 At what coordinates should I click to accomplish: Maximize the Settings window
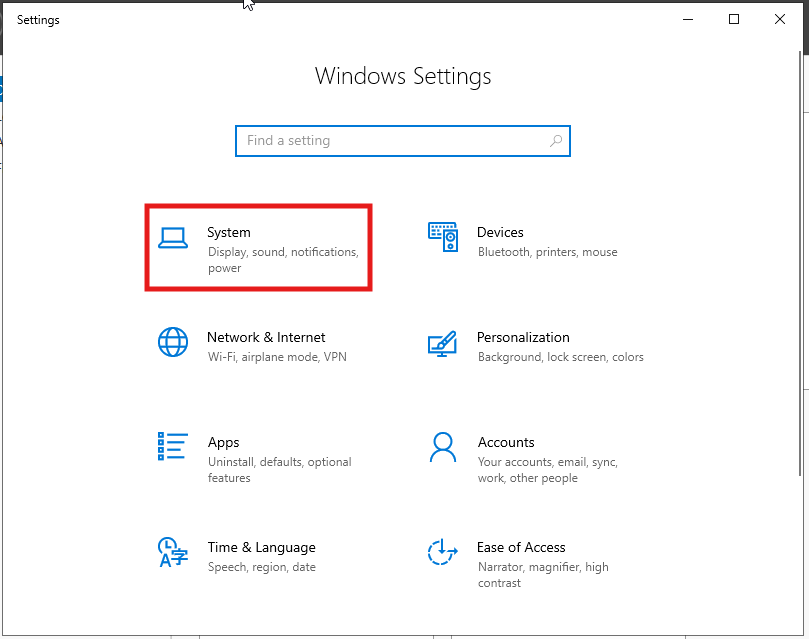click(734, 19)
